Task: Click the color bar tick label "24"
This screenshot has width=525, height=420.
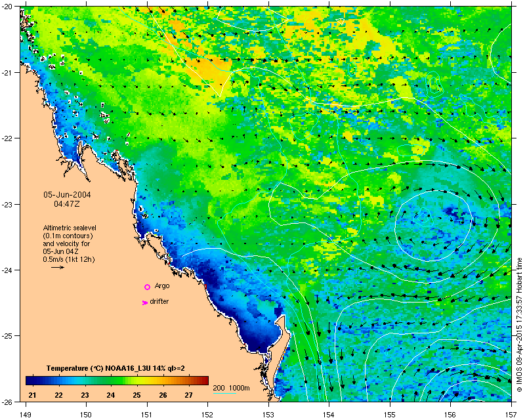Action: [x=110, y=395]
